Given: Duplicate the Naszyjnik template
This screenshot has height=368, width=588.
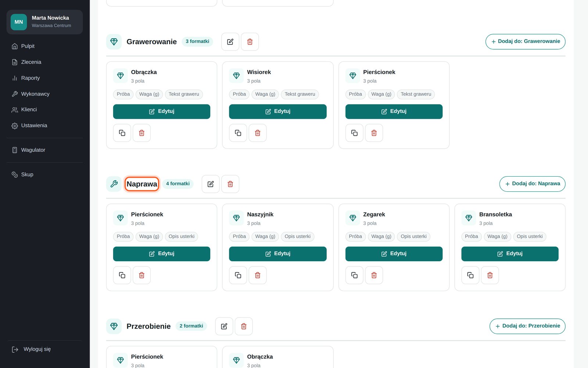Looking at the screenshot, I should click(238, 275).
